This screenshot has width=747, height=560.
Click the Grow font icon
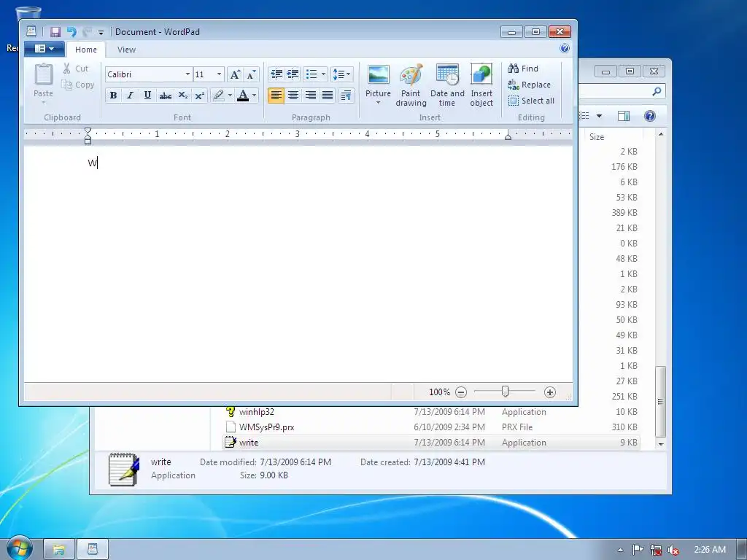point(234,74)
